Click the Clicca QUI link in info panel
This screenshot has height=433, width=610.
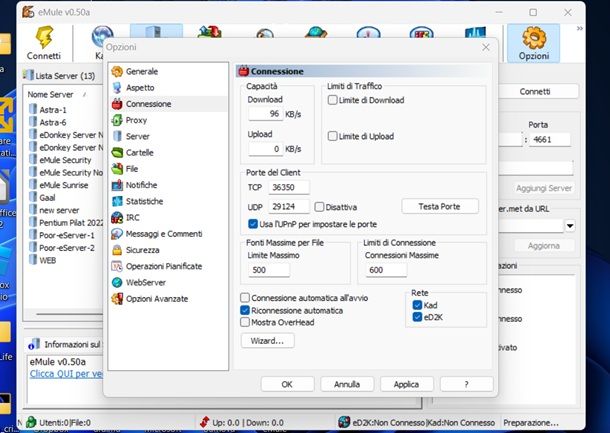tap(66, 374)
